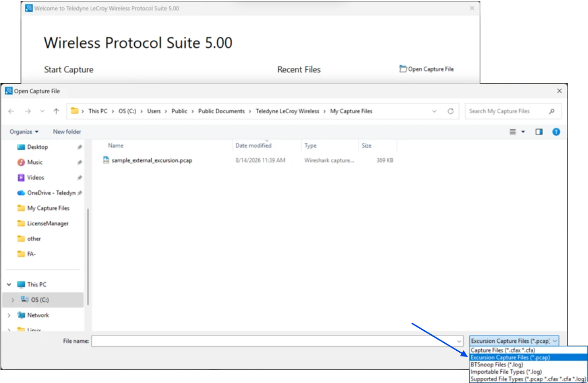
Task: Open the address bar history dropdown
Action: [435, 111]
